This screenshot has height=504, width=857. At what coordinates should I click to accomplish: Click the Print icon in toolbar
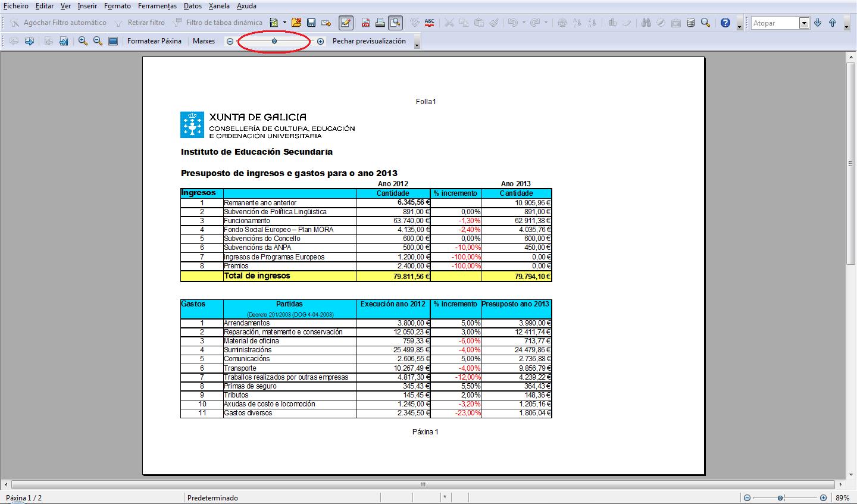click(380, 23)
